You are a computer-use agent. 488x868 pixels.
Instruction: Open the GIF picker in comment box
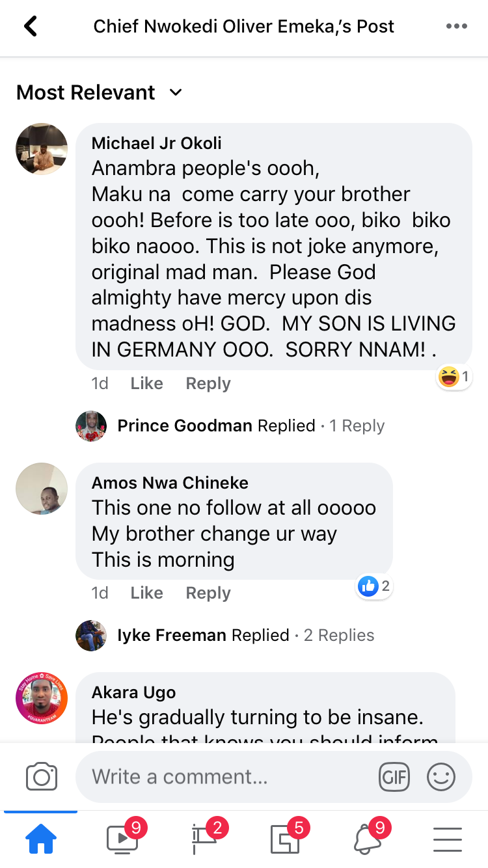(394, 777)
